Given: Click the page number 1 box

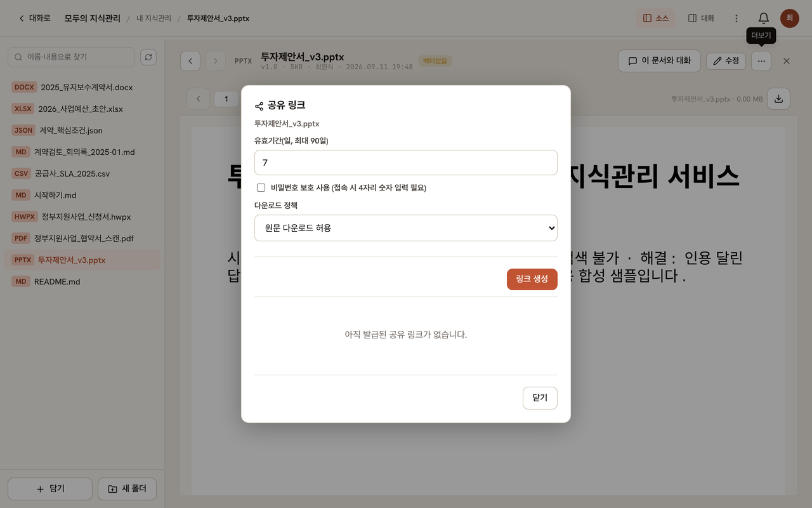Looking at the screenshot, I should tap(226, 98).
